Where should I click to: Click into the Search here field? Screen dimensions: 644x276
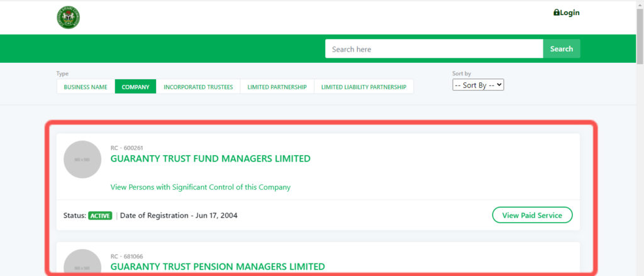(x=434, y=49)
